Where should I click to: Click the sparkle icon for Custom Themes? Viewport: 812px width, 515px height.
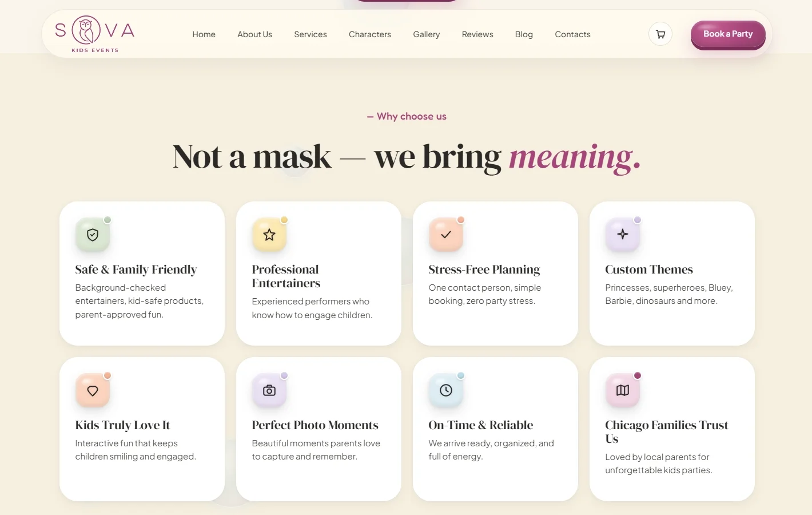click(623, 235)
